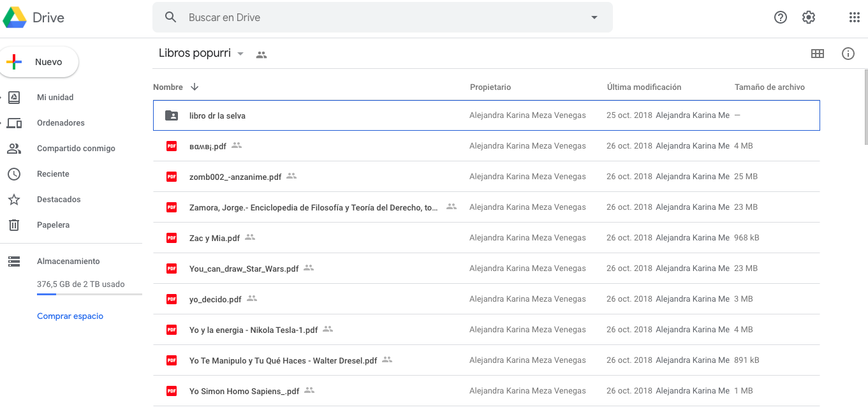868x412 pixels.
Task: Click the Destacados star icon
Action: 14,200
